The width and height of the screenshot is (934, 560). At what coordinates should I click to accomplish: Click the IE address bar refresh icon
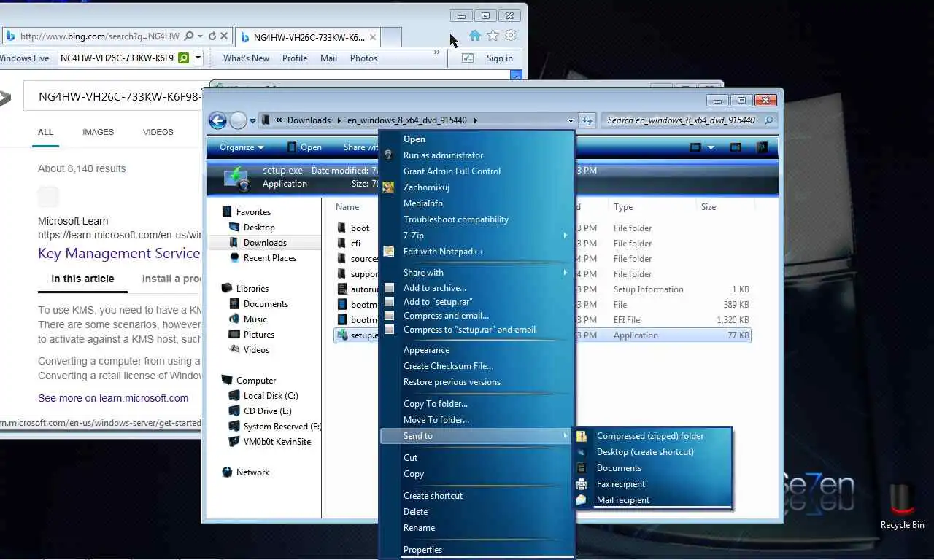click(x=212, y=36)
